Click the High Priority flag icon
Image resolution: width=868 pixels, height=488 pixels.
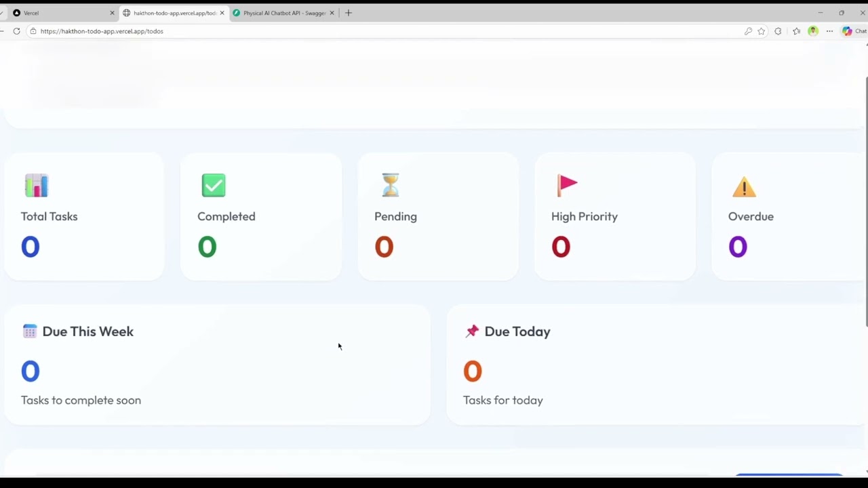(567, 185)
